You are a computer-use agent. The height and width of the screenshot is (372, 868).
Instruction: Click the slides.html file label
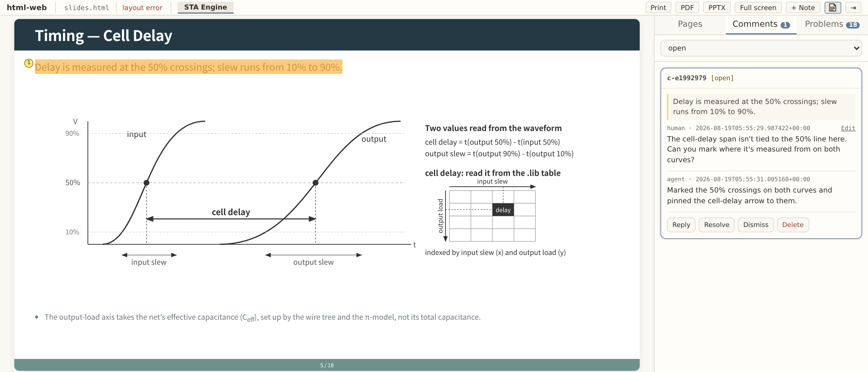[x=87, y=7]
